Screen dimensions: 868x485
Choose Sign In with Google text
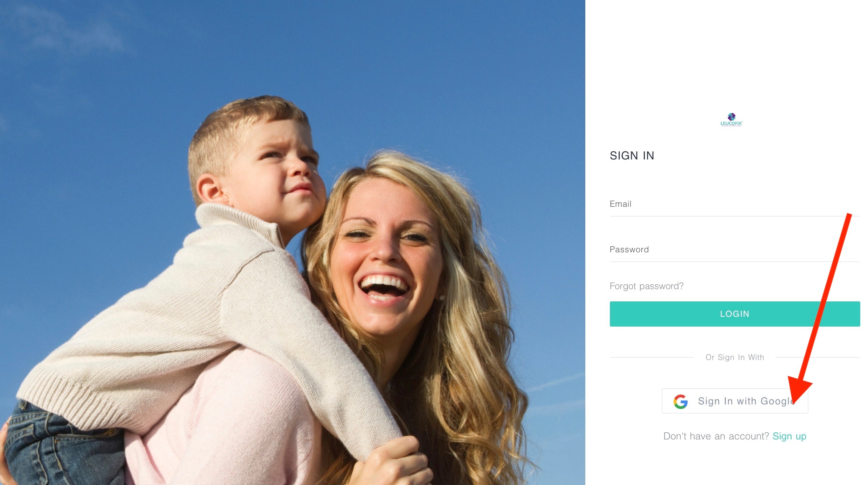pyautogui.click(x=746, y=401)
